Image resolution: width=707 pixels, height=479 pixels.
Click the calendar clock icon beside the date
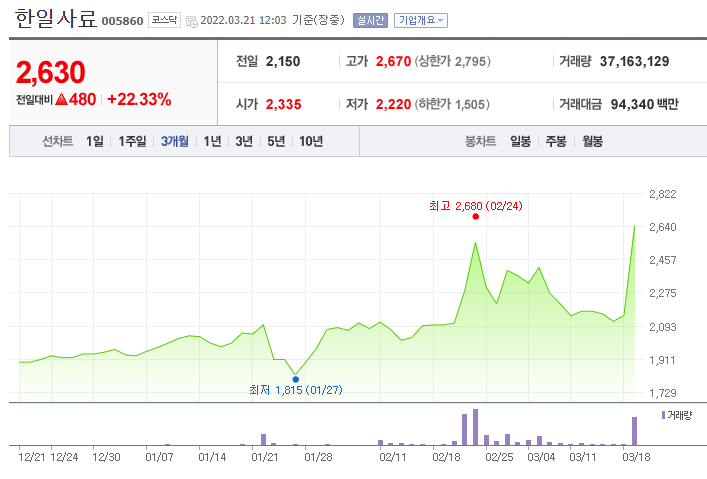pyautogui.click(x=192, y=21)
